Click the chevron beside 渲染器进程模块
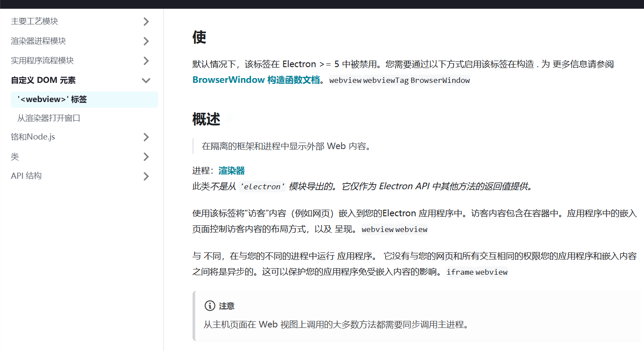 (x=146, y=41)
